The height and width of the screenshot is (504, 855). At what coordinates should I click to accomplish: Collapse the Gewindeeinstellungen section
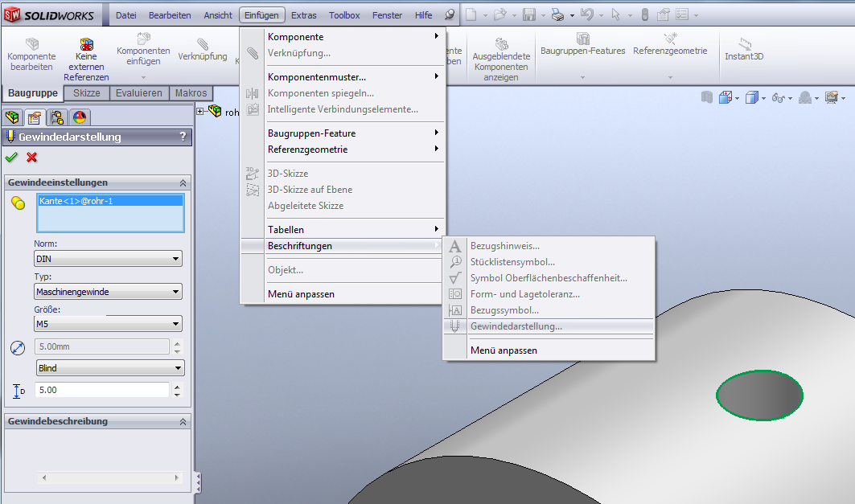coord(183,182)
